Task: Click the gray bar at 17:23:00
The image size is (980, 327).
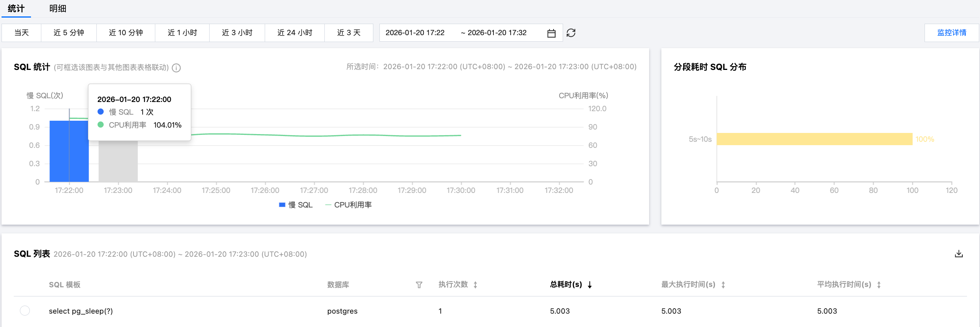Action: point(118,161)
